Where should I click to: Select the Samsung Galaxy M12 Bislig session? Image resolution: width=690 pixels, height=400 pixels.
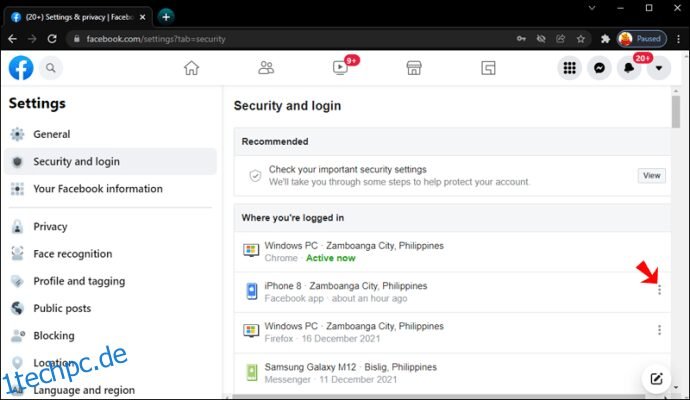[452, 373]
